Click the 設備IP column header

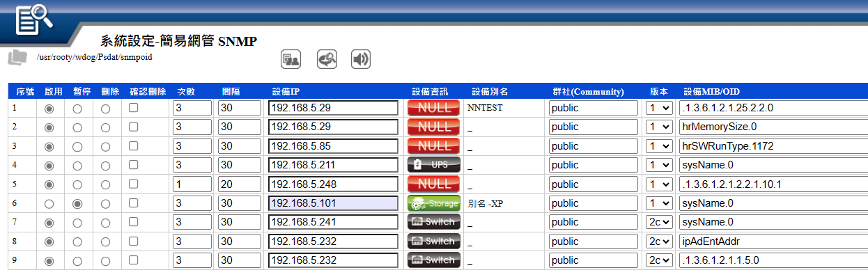(x=286, y=91)
